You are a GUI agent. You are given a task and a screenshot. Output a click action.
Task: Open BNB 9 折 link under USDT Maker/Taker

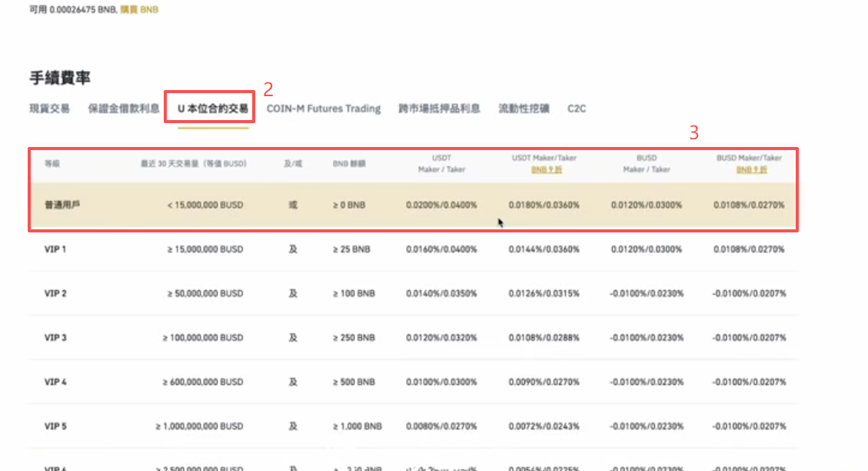point(546,169)
